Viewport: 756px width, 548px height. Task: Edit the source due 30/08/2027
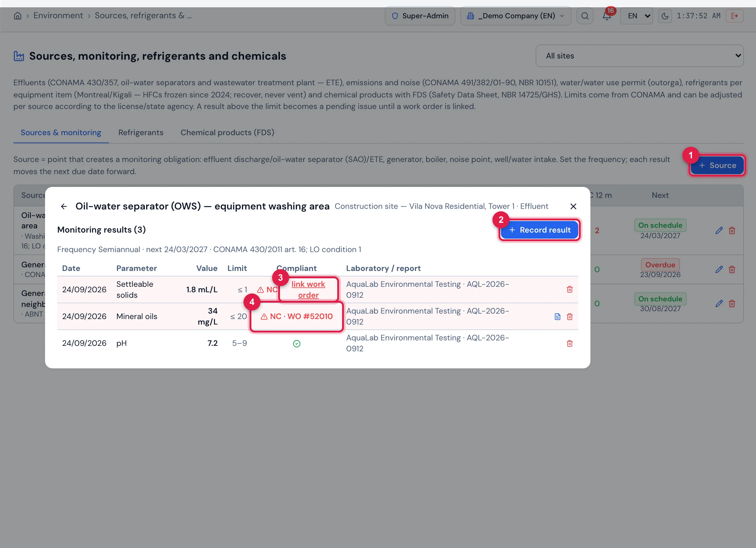point(719,304)
